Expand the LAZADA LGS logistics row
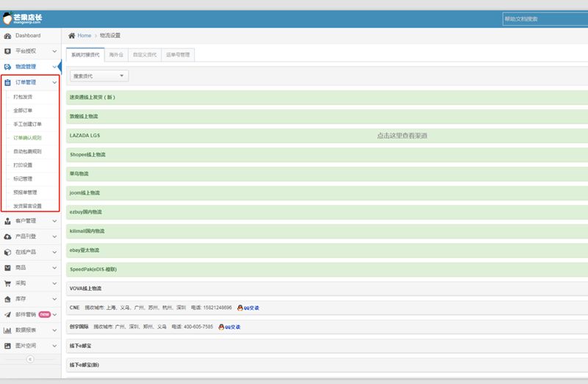Viewport: 588px width, 384px height. (x=327, y=136)
